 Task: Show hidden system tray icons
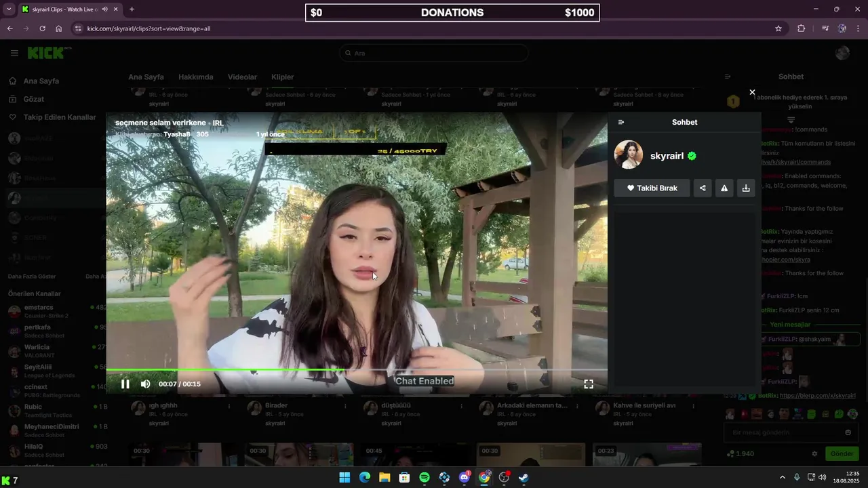coord(782,477)
